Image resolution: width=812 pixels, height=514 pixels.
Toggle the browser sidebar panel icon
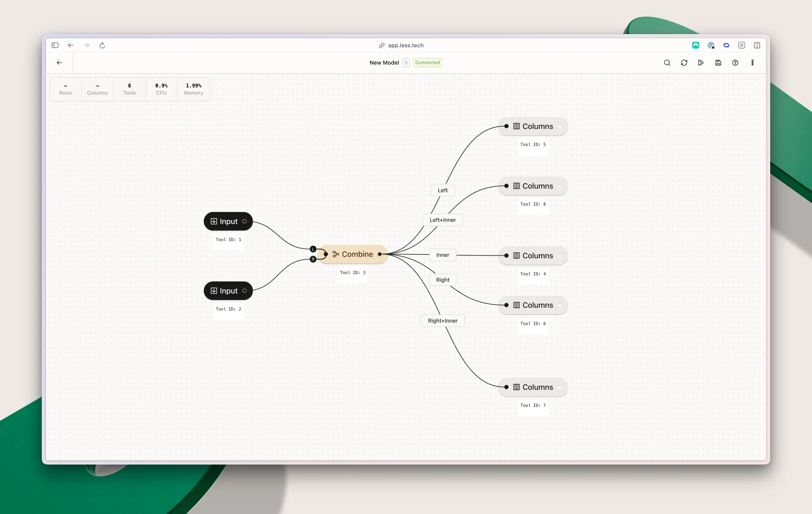[55, 45]
